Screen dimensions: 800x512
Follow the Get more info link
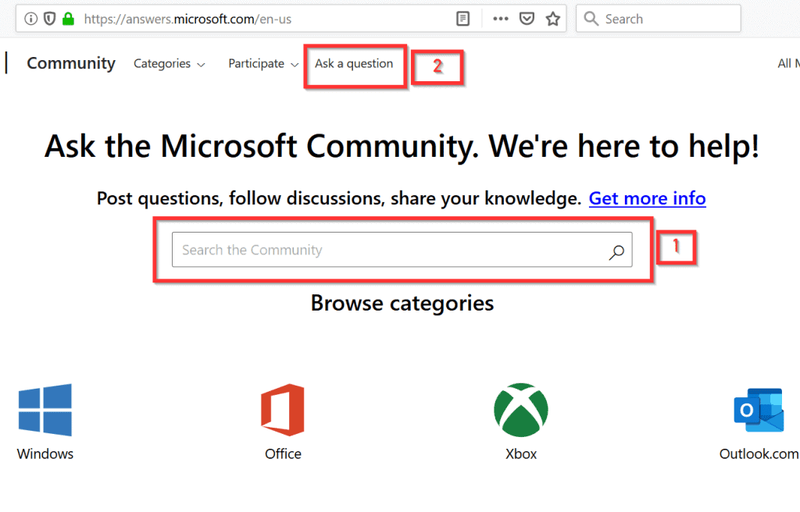647,198
